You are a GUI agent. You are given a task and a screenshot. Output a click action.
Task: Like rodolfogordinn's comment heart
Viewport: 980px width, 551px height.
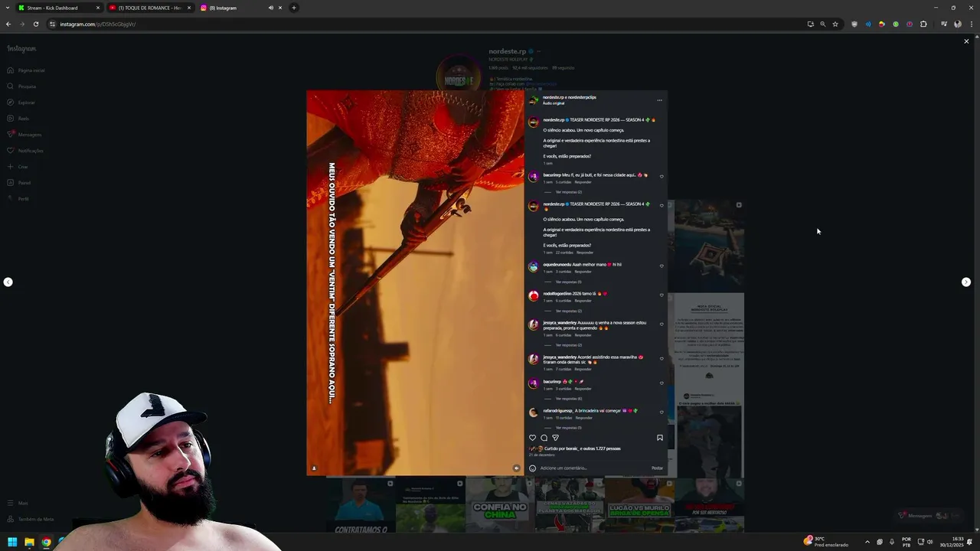tap(661, 295)
